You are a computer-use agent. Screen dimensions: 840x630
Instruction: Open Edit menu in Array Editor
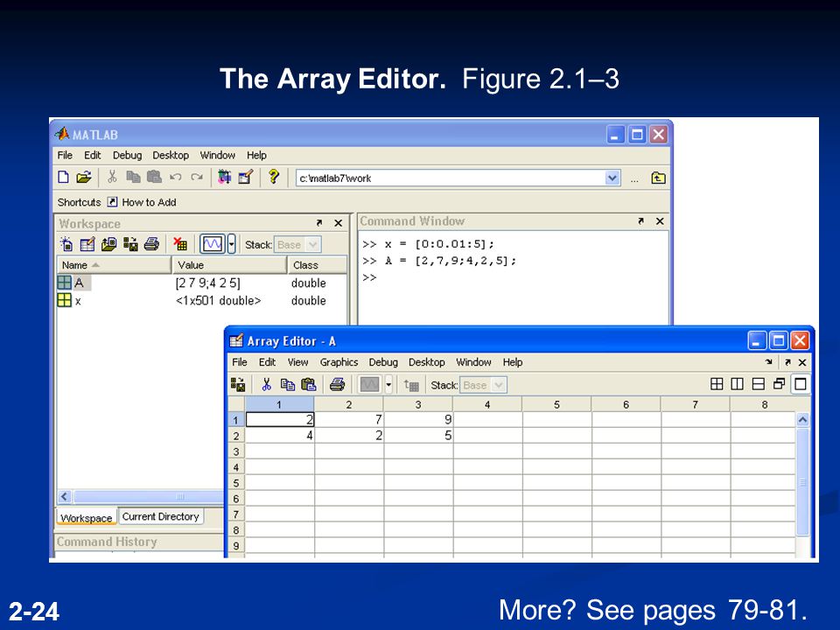(267, 362)
